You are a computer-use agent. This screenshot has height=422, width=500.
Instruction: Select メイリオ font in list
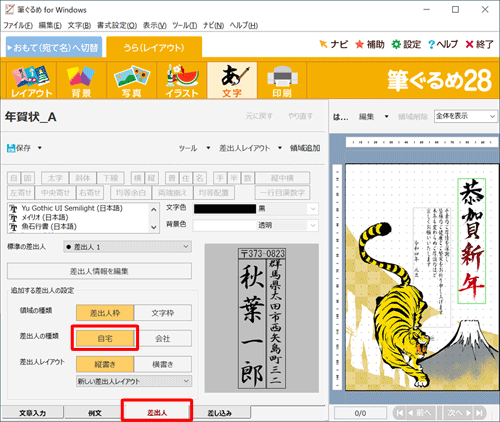45,217
